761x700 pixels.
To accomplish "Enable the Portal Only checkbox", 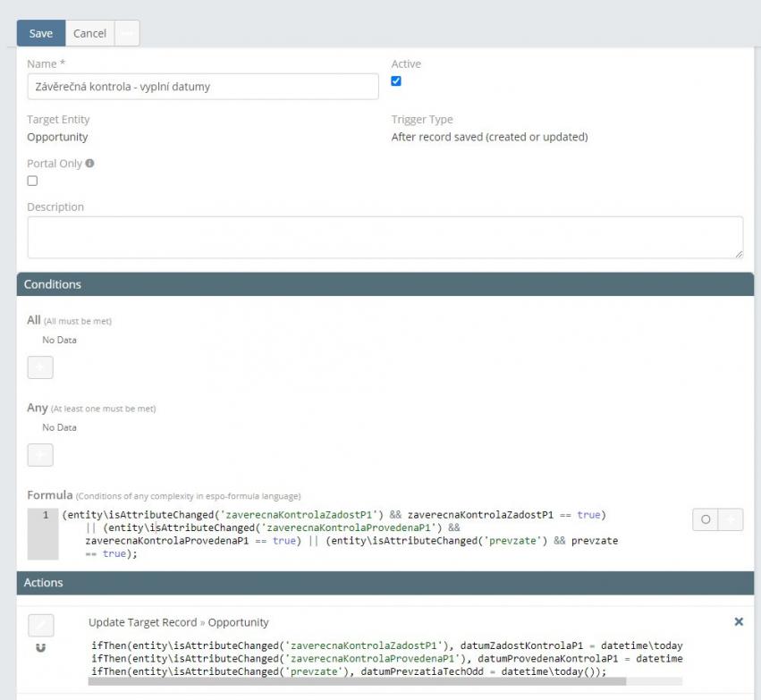I will [x=32, y=181].
